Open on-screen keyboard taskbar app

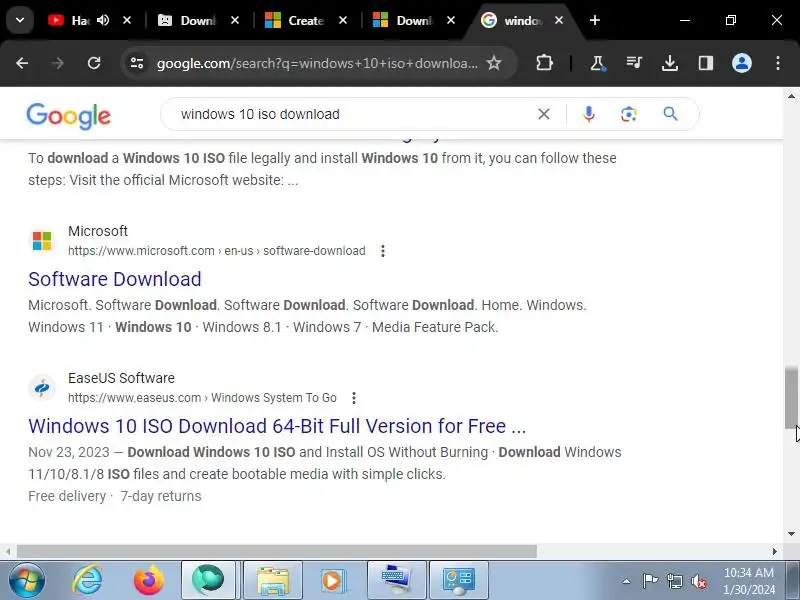(x=396, y=581)
